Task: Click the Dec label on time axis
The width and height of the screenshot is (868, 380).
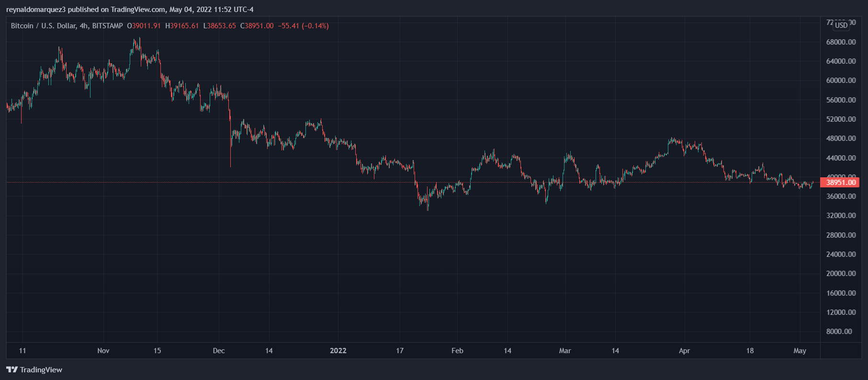Action: click(219, 351)
